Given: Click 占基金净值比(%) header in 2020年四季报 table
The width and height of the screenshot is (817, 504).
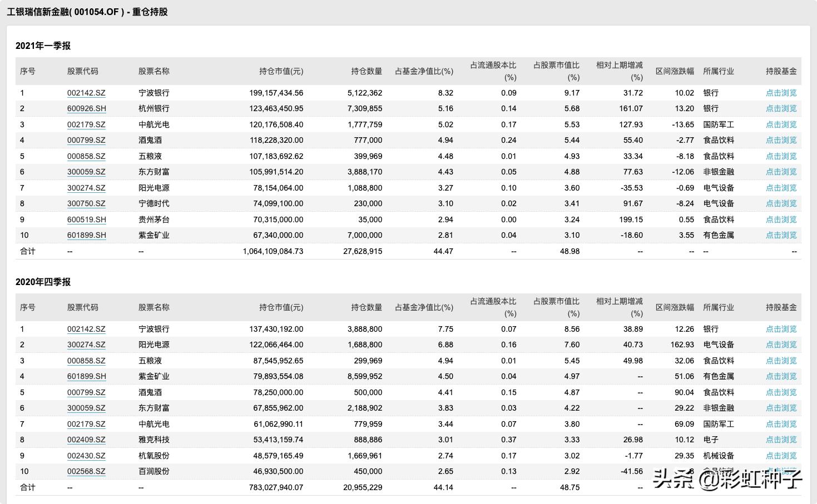Looking at the screenshot, I should tap(424, 307).
